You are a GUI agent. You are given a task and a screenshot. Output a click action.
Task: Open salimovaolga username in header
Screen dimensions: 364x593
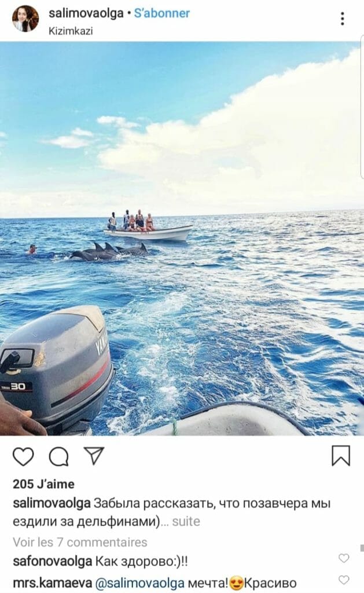click(x=86, y=13)
